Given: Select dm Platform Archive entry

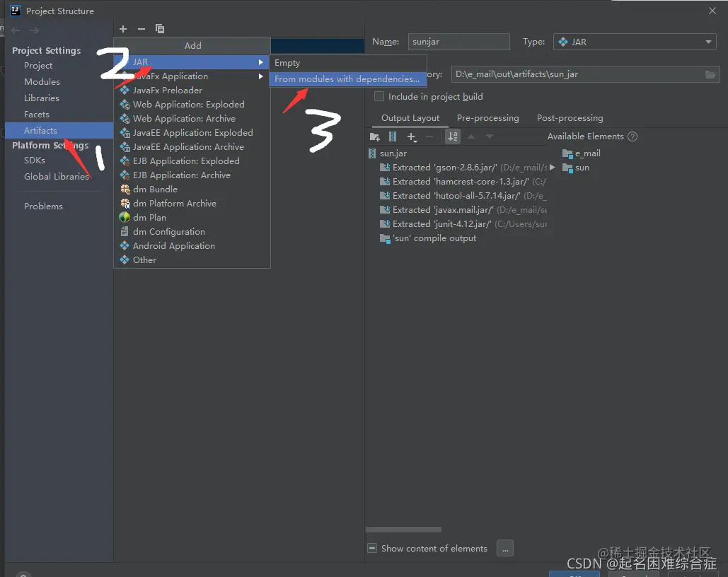Looking at the screenshot, I should pyautogui.click(x=192, y=204).
